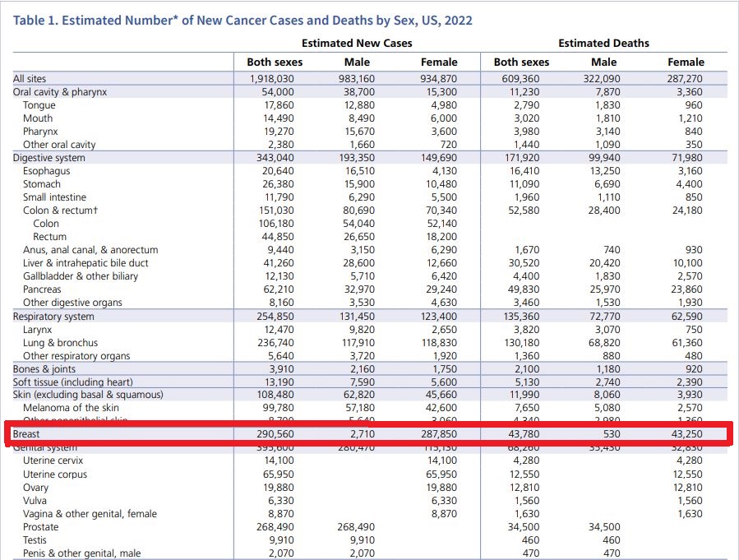The image size is (739, 560).
Task: Select the "Lung & bronchus" row label
Action: point(60,343)
